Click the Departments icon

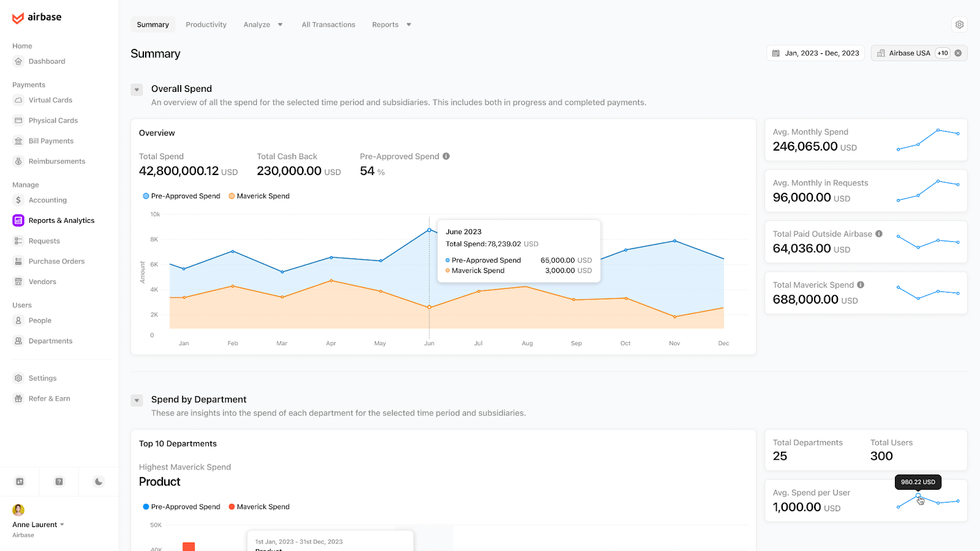(x=18, y=341)
